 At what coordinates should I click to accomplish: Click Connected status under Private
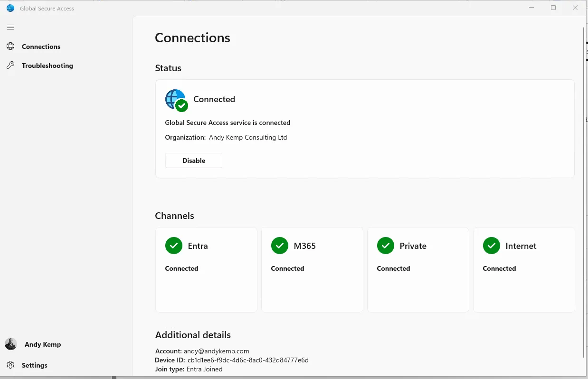pos(393,268)
